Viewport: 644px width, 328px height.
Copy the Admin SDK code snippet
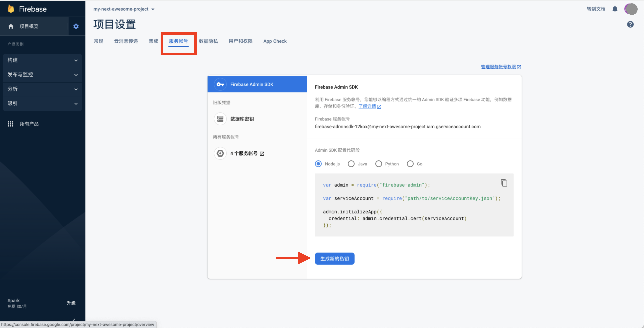tap(504, 183)
